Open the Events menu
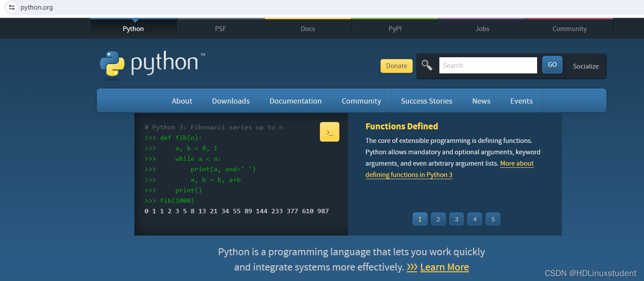Image resolution: width=644 pixels, height=281 pixels. coord(521,101)
